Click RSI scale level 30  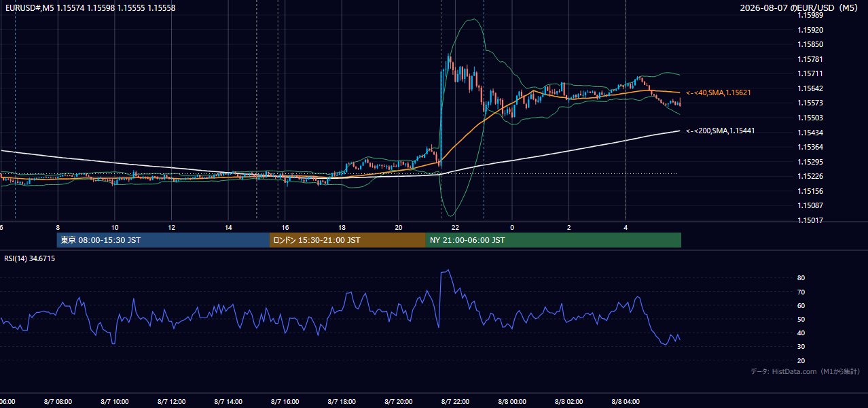point(801,346)
